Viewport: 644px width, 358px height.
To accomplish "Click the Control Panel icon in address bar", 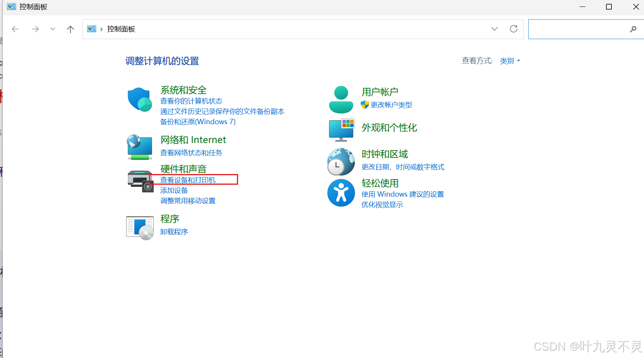I will click(92, 29).
